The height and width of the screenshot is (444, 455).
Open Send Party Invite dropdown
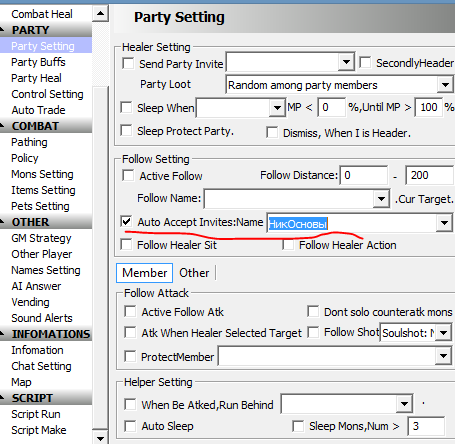pyautogui.click(x=346, y=62)
